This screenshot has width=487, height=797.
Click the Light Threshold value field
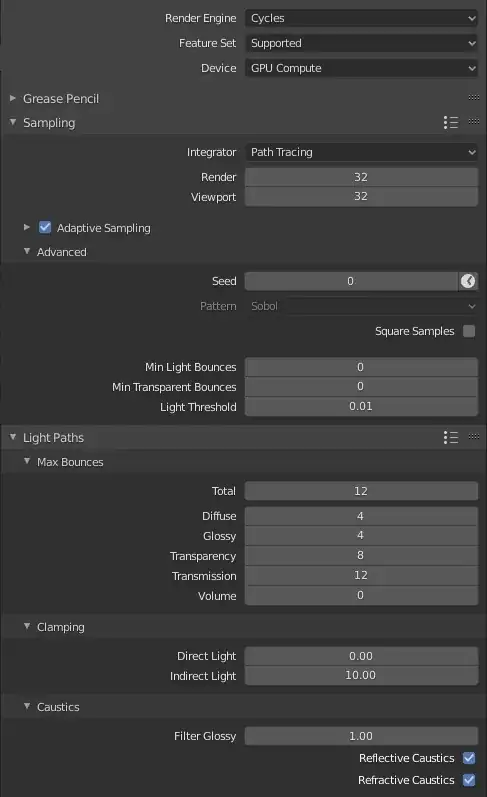[361, 407]
